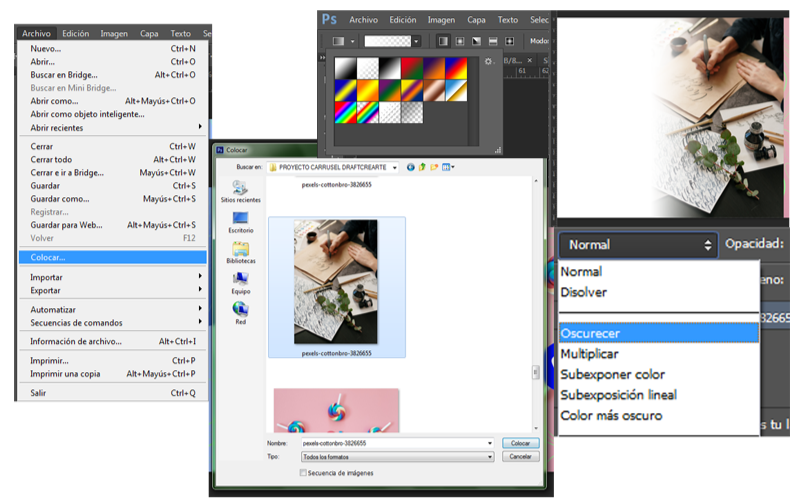Select the pink lollipop image thumbnail

(337, 410)
